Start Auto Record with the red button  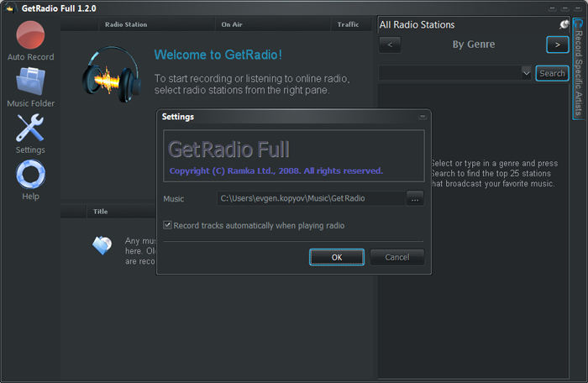[x=30, y=35]
